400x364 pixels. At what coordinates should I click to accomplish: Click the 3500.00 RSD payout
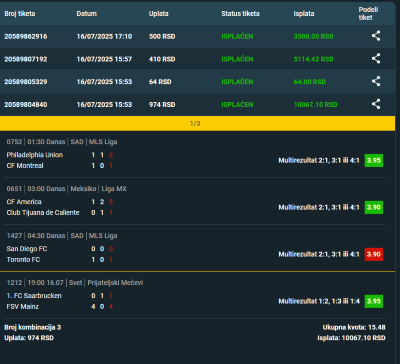314,36
